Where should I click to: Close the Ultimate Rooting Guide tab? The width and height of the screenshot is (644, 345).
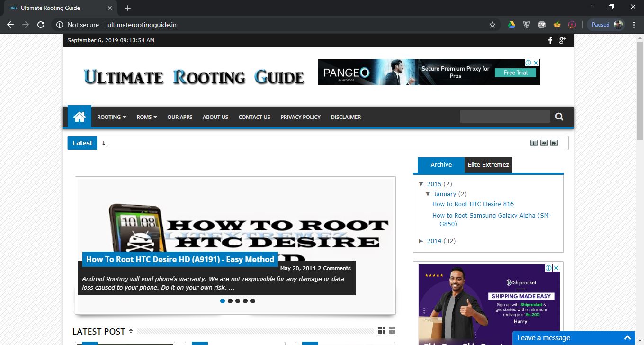click(110, 8)
